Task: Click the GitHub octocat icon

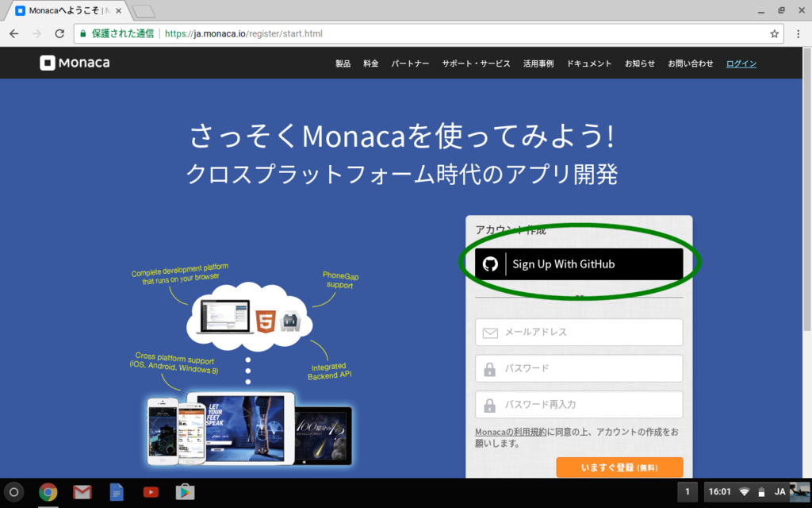Action: [490, 264]
